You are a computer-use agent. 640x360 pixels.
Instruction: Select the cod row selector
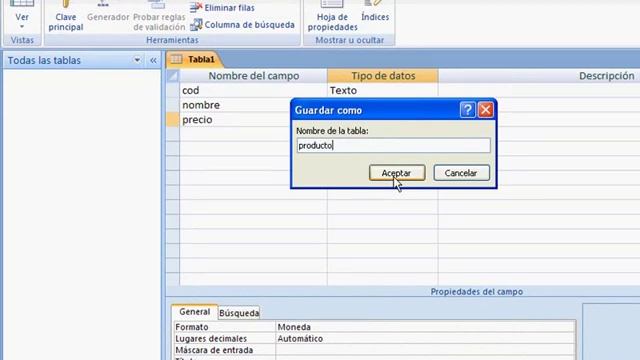point(173,90)
